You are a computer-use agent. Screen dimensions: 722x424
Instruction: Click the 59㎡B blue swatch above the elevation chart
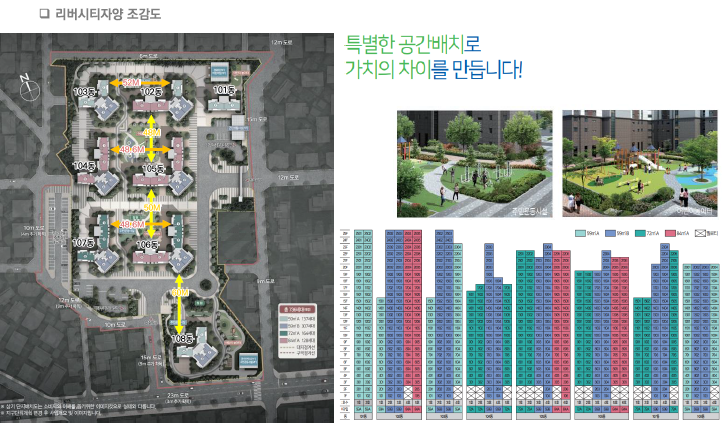[610, 234]
